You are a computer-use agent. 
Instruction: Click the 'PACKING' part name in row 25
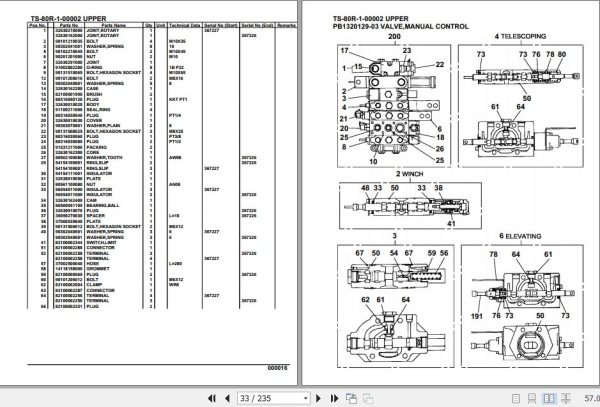[x=96, y=147]
